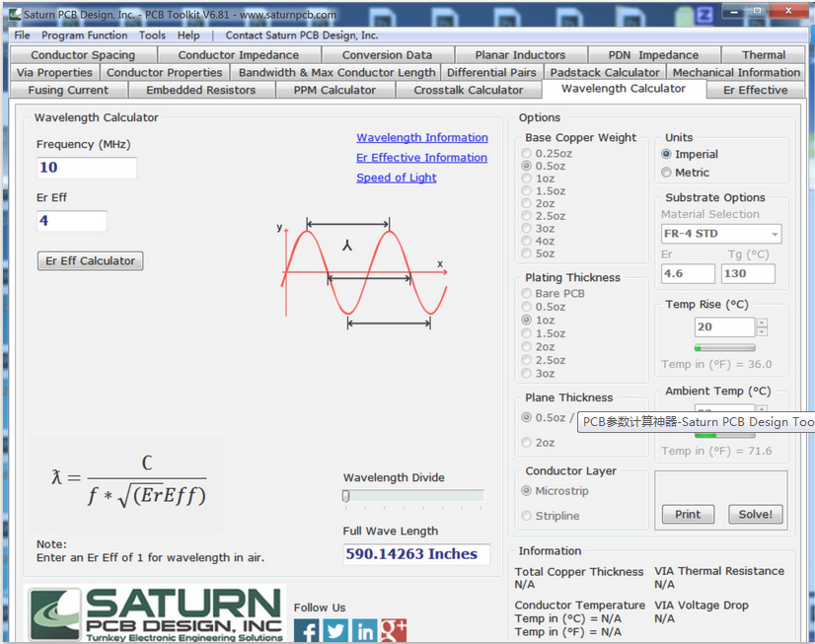Open Er Effective Information link
The image size is (815, 644).
pos(421,158)
